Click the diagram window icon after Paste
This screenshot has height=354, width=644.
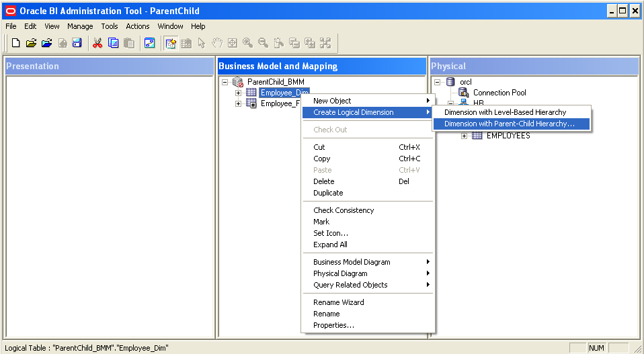(149, 43)
